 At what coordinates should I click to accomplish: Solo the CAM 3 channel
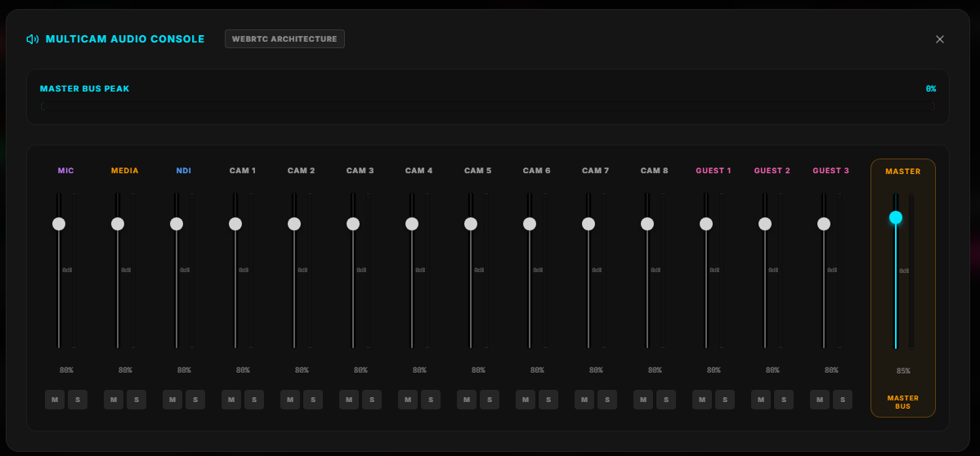click(372, 400)
